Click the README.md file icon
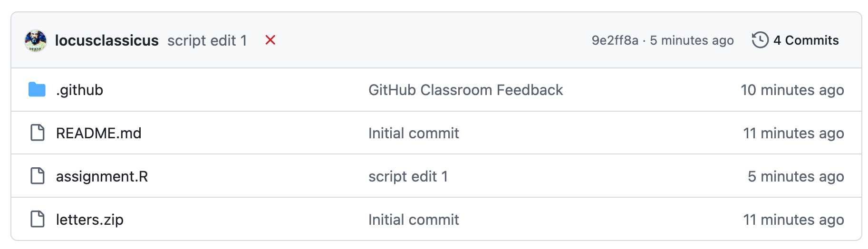The image size is (868, 249). (x=38, y=133)
